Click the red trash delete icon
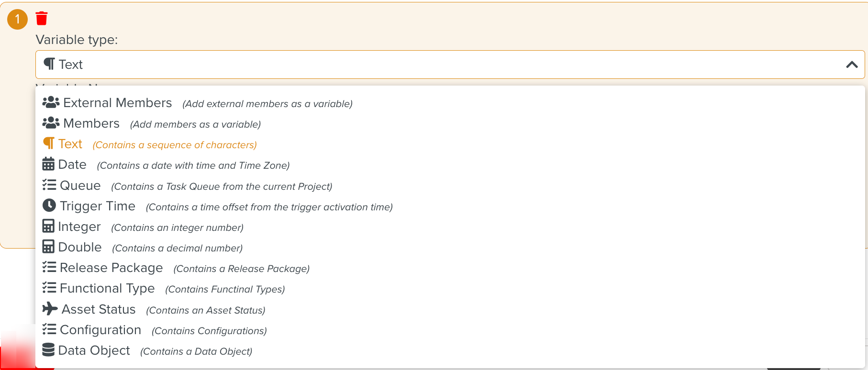 tap(42, 17)
